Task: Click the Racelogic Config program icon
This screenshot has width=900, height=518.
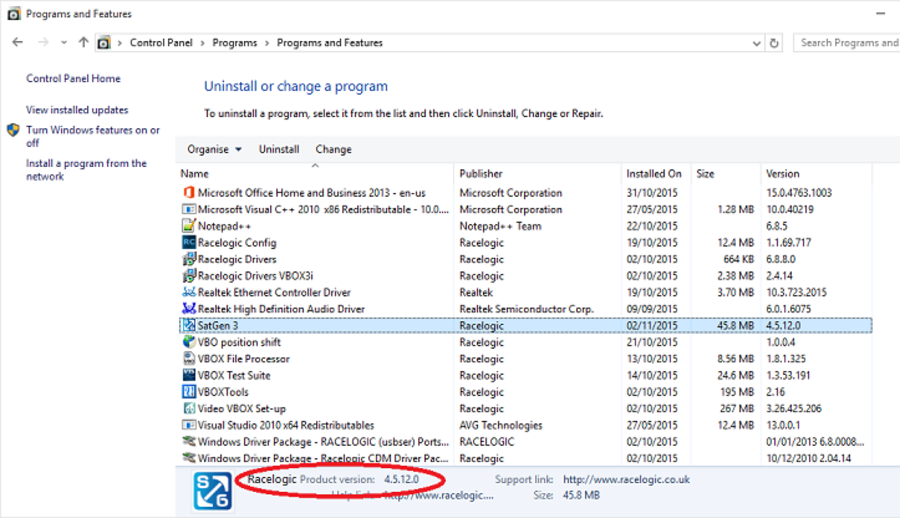Action: click(189, 243)
